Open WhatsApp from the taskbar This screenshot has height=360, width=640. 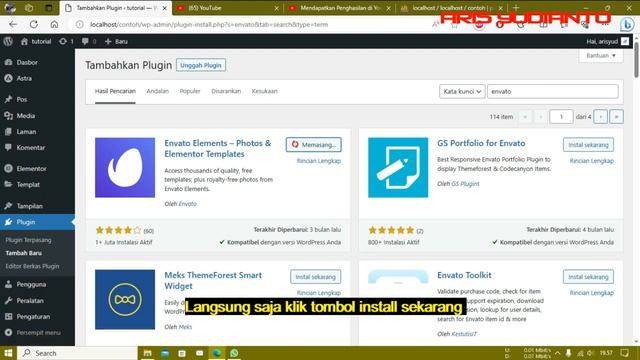[x=234, y=353]
